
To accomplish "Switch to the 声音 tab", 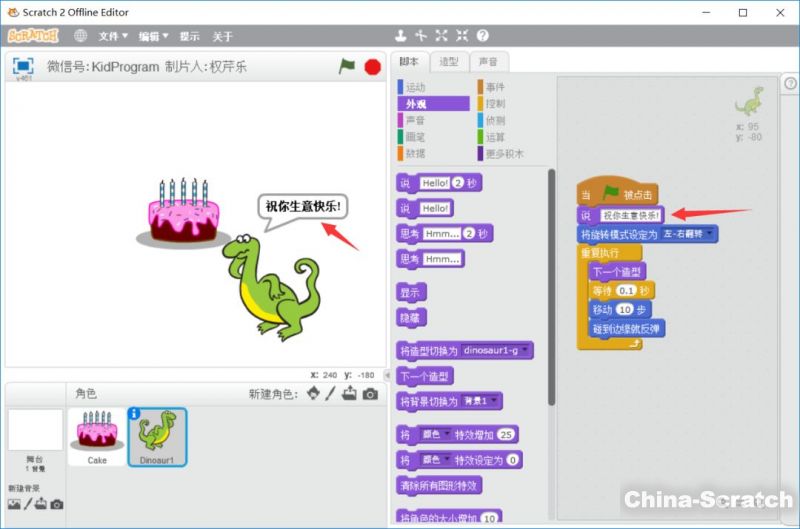I will point(488,62).
